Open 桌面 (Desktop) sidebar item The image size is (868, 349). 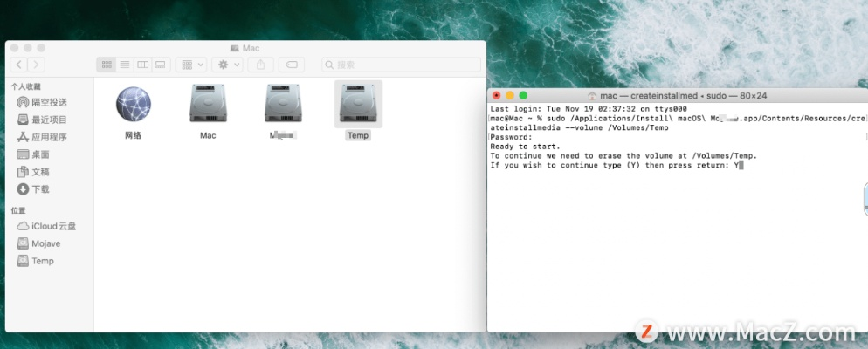coord(40,154)
